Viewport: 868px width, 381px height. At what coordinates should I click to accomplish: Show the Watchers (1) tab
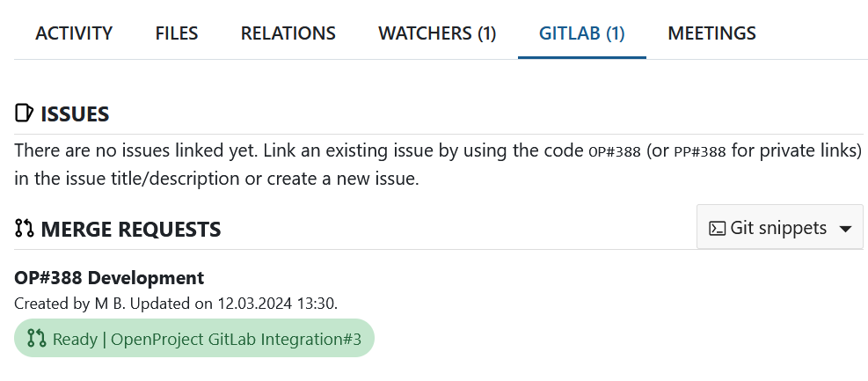coord(437,33)
